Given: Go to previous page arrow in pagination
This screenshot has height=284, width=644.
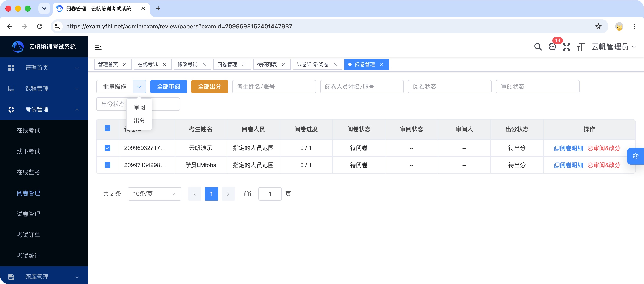Looking at the screenshot, I should tap(195, 194).
